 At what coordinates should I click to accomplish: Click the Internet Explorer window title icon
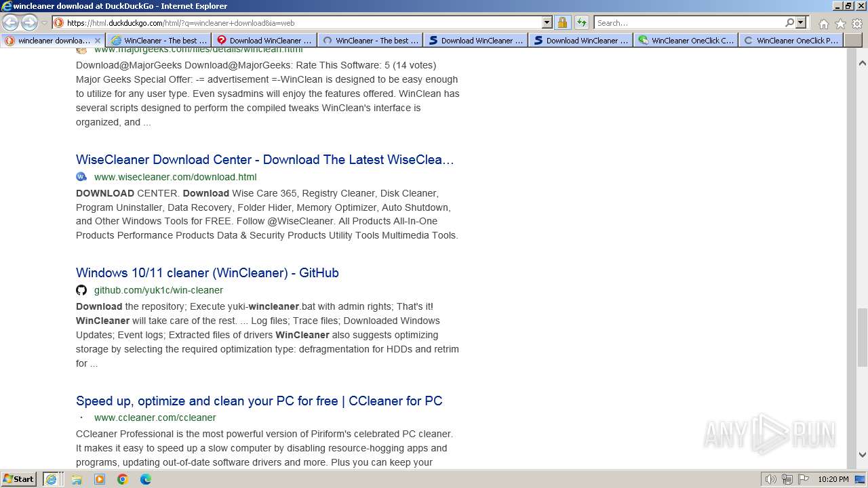pyautogui.click(x=6, y=6)
